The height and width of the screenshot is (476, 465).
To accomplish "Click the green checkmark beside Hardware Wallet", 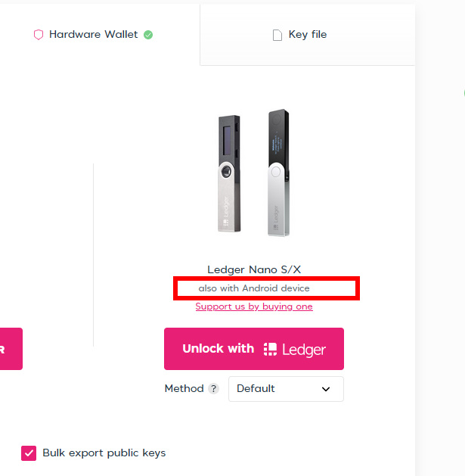I will point(148,35).
